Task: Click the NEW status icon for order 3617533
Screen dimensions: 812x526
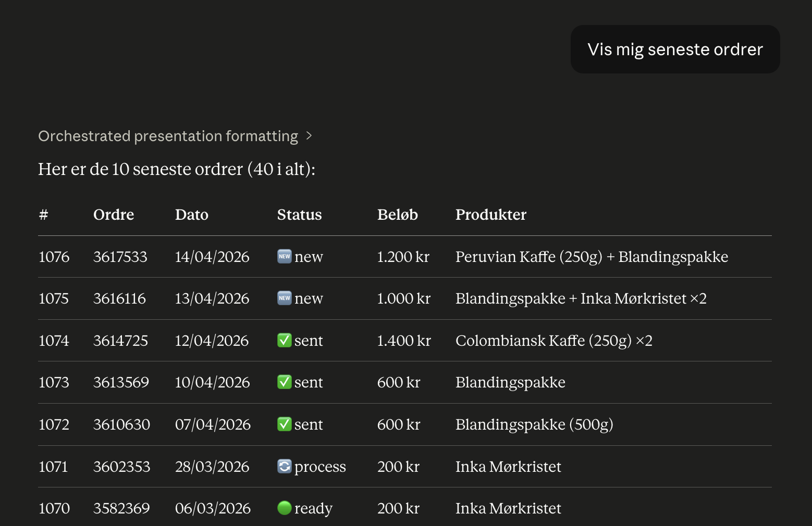Action: coord(284,256)
